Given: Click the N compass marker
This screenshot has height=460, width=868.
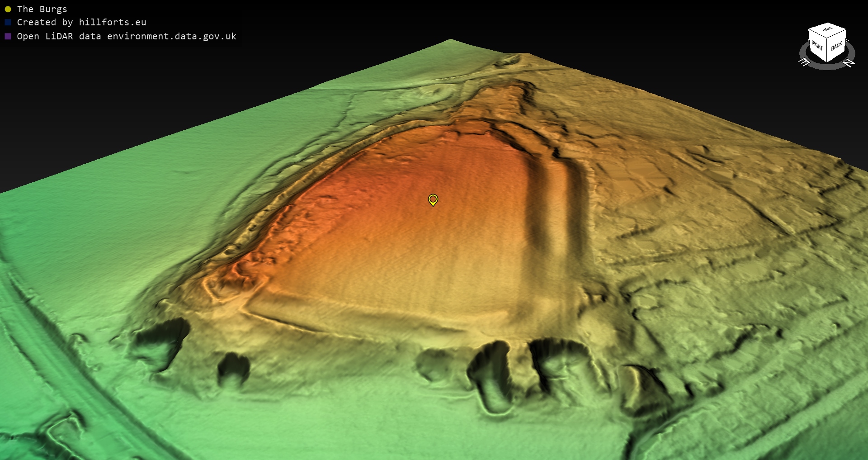Looking at the screenshot, I should [849, 63].
